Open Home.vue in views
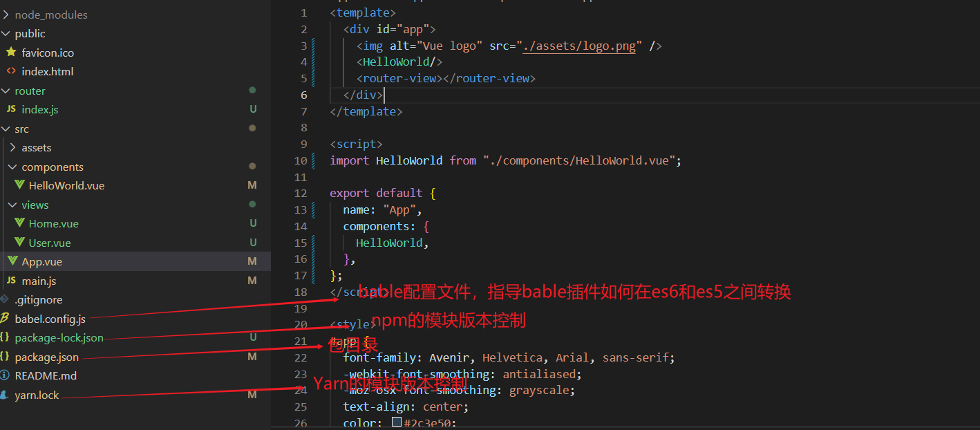The image size is (980, 430). click(x=54, y=223)
